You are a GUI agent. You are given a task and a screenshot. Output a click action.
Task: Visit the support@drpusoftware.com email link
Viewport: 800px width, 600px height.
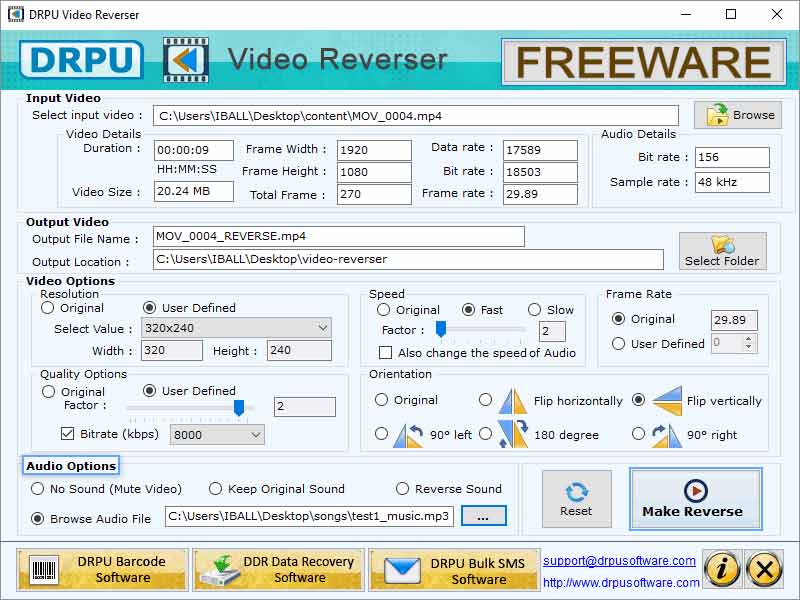(x=619, y=561)
